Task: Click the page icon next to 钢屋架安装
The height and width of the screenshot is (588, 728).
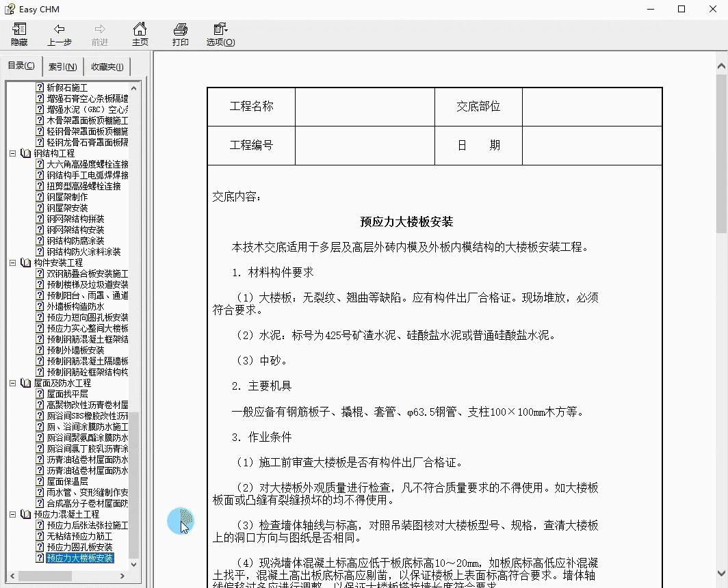Action: pos(40,208)
